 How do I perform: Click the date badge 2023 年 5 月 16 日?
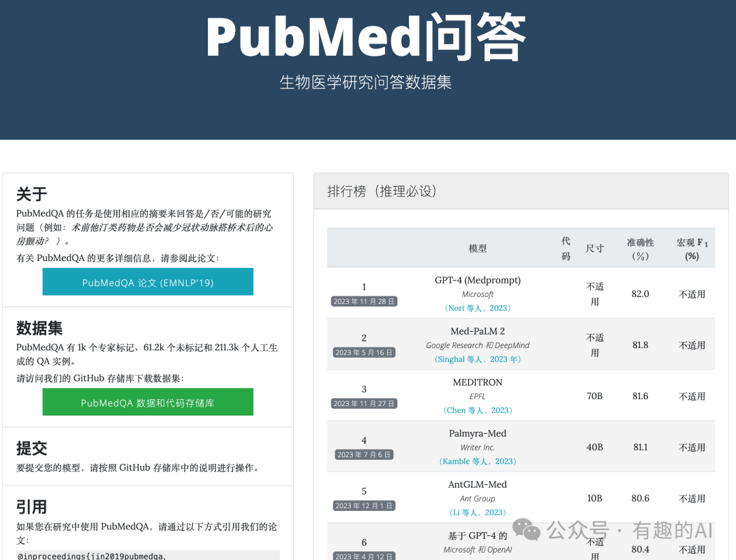tap(364, 352)
